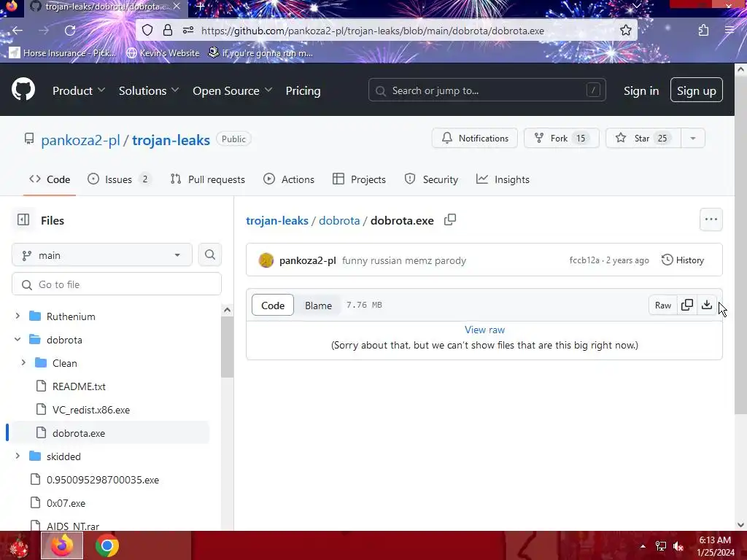Image resolution: width=747 pixels, height=560 pixels.
Task: Collapse file tree with side panel icon
Action: pos(23,219)
